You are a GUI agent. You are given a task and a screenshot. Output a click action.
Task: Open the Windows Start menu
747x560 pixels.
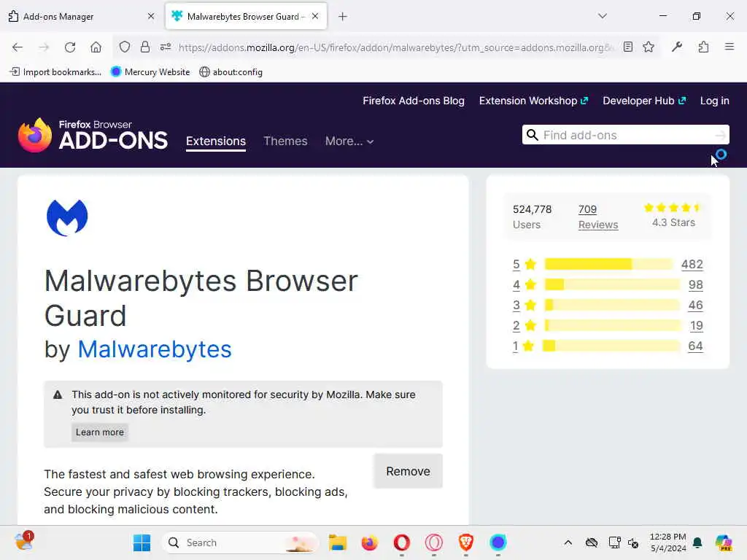(142, 542)
